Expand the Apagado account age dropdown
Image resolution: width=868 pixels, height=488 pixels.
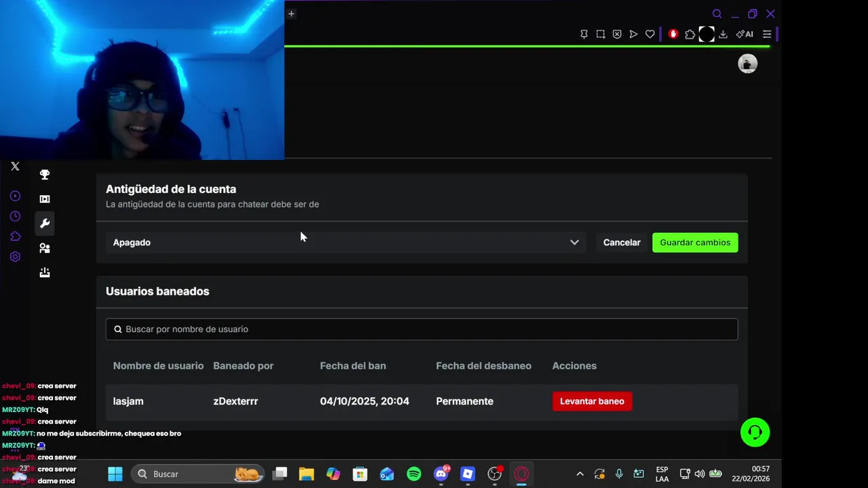346,243
